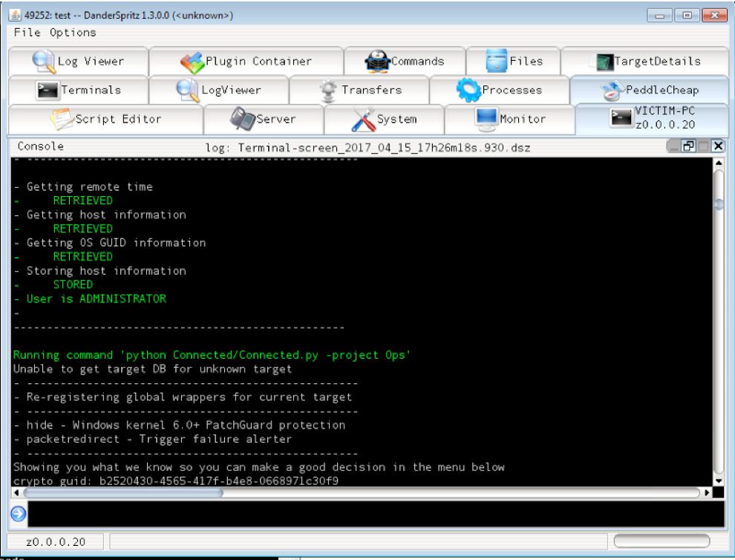This screenshot has height=560, width=735.
Task: Focus the console command input field
Action: click(x=376, y=514)
